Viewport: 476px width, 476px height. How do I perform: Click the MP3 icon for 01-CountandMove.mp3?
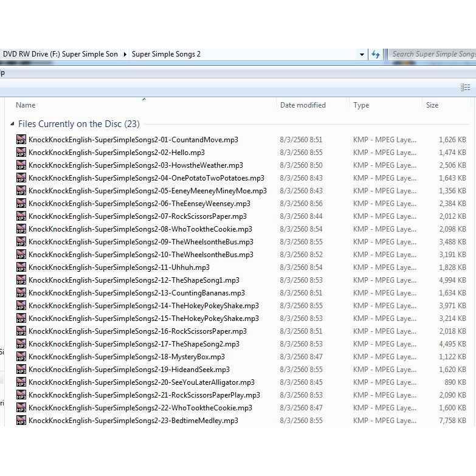pos(21,140)
